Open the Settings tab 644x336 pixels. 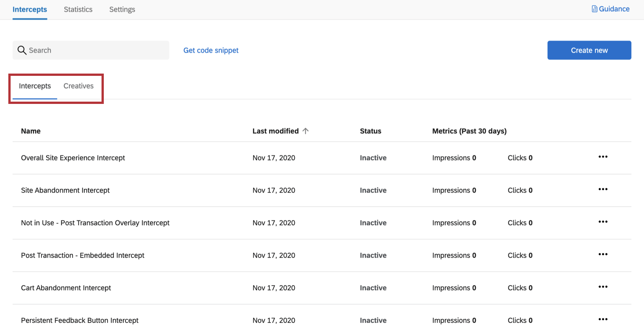pos(122,9)
